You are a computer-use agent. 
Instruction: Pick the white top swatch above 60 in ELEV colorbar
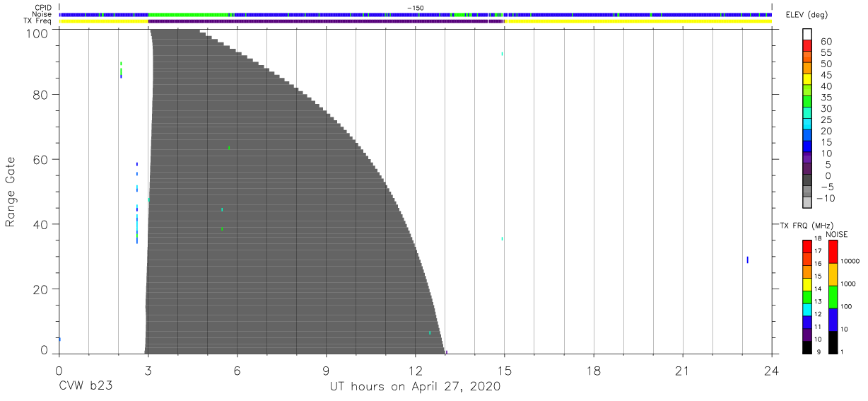point(807,35)
